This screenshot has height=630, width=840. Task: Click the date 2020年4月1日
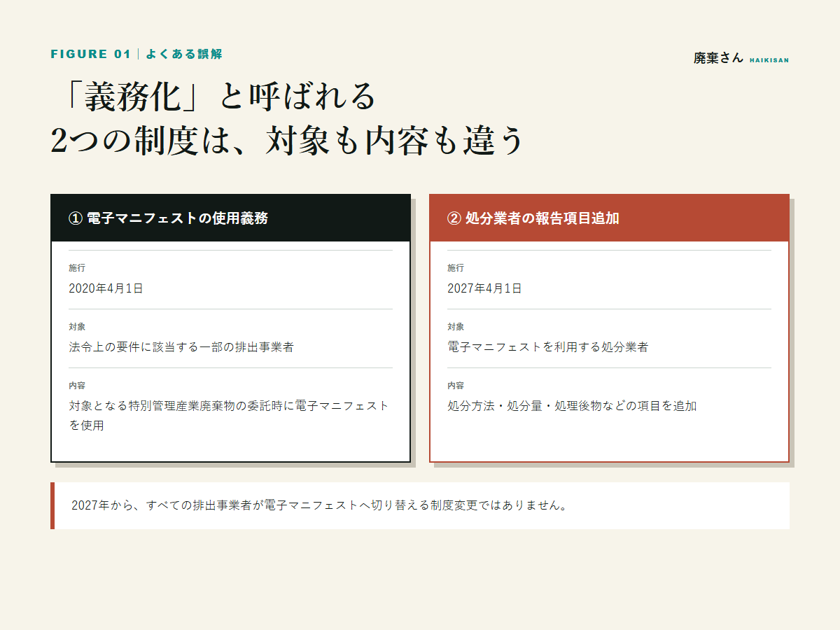point(106,288)
